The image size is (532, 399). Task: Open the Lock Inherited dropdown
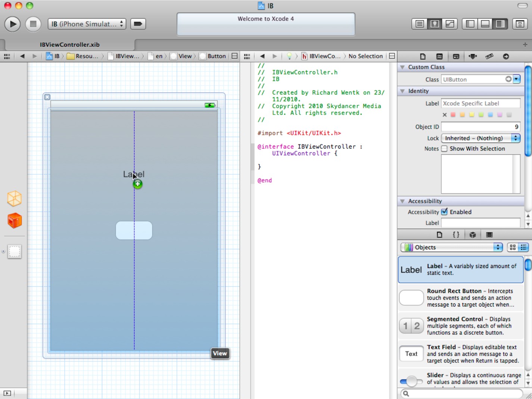(481, 138)
